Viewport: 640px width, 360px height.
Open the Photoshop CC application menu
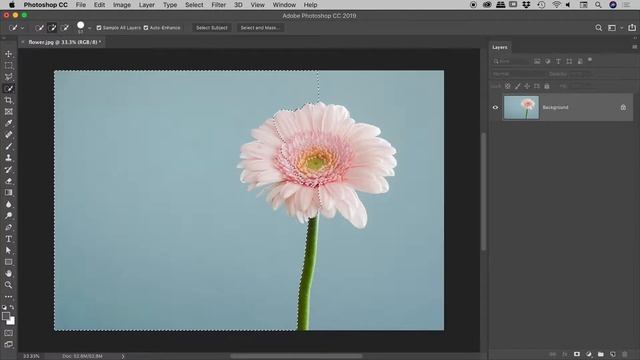45,5
